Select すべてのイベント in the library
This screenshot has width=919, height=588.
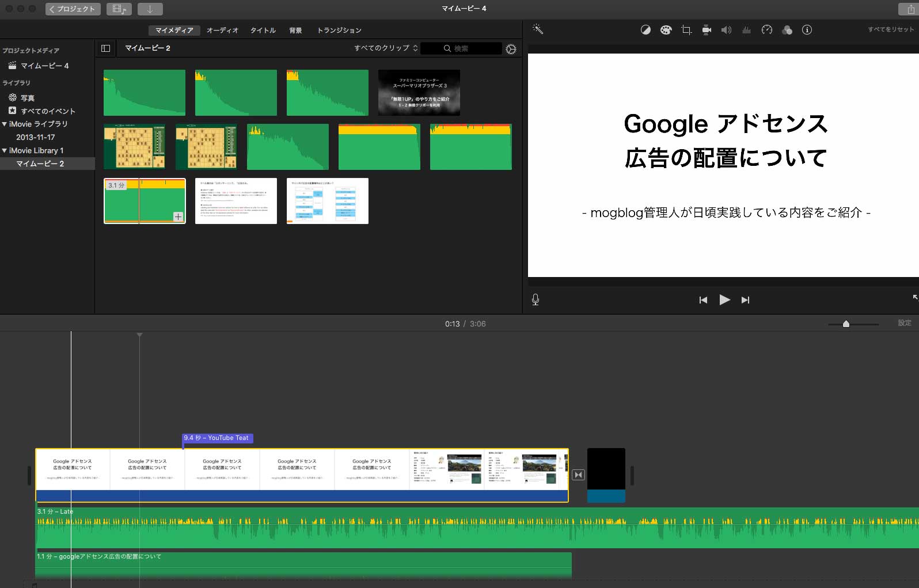47,111
